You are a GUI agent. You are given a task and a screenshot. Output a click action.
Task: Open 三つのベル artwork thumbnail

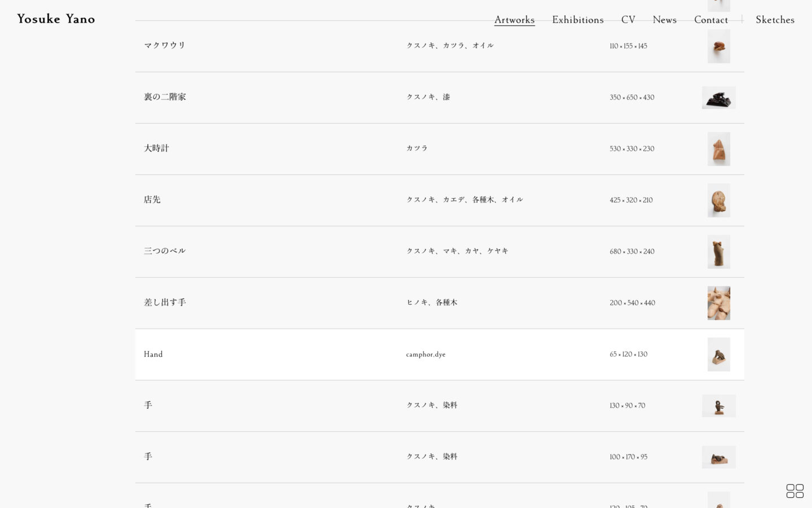point(718,252)
